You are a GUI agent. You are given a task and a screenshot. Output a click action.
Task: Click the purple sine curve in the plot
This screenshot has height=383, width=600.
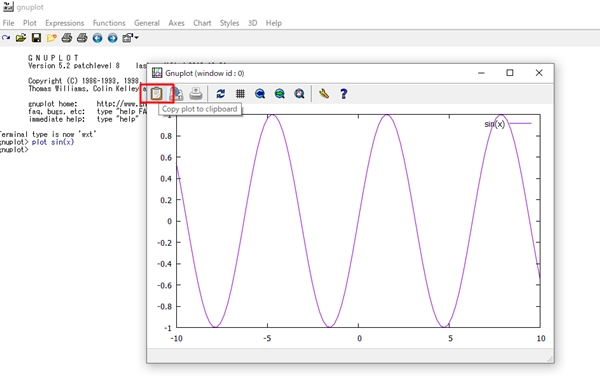tap(359, 221)
